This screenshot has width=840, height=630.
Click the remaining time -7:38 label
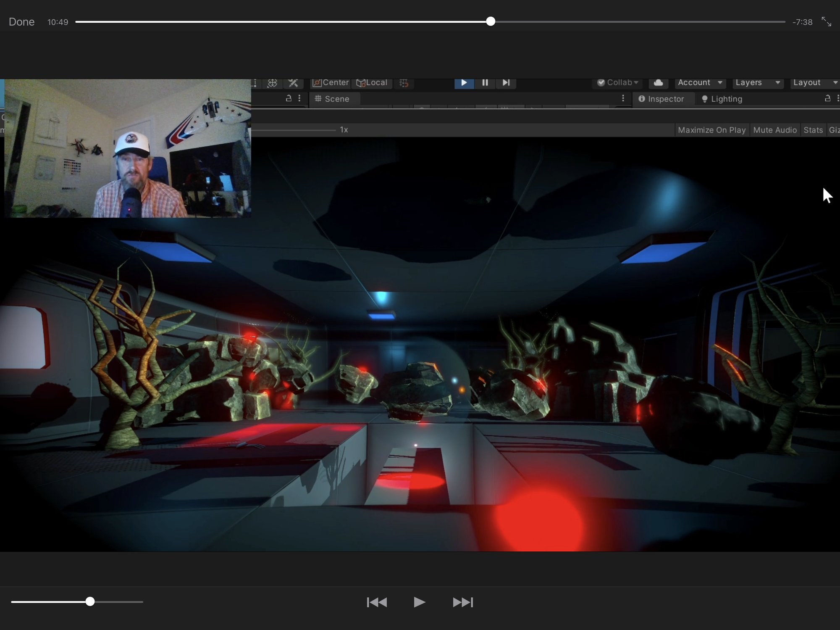coord(802,22)
